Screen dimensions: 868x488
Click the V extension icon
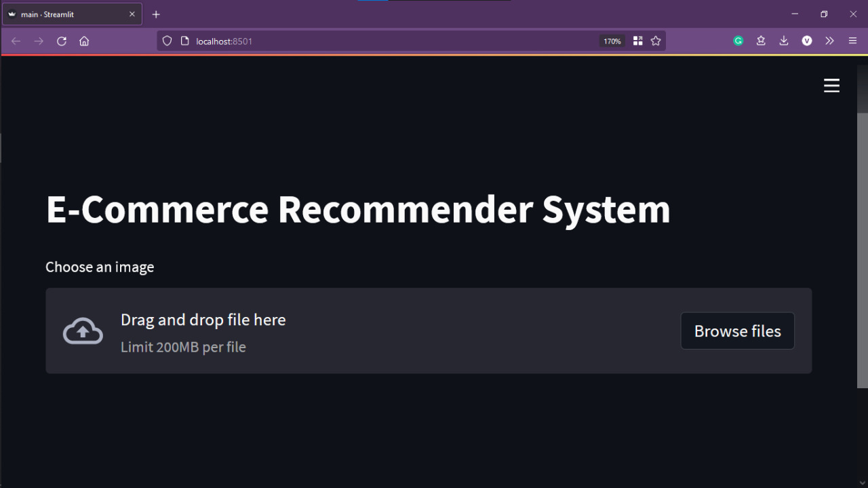807,41
